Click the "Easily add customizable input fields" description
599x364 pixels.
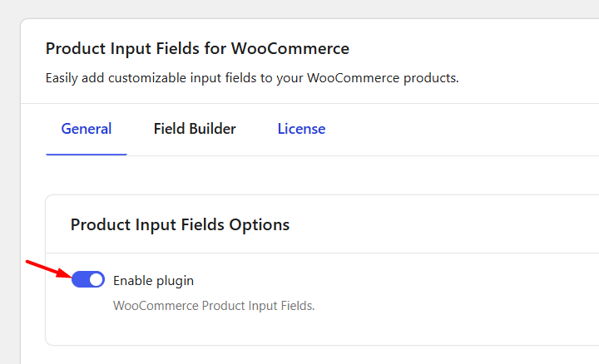tap(252, 79)
